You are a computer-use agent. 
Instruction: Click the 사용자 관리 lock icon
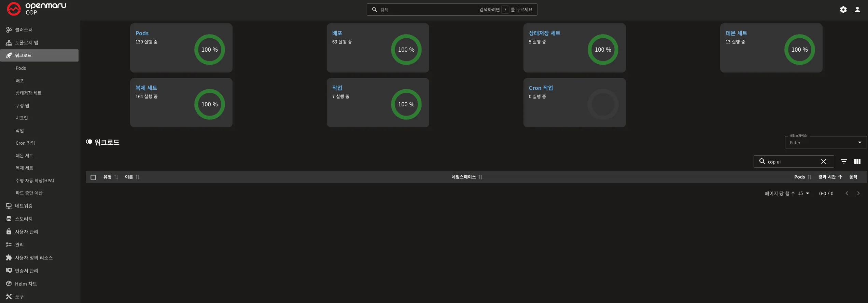(x=9, y=232)
